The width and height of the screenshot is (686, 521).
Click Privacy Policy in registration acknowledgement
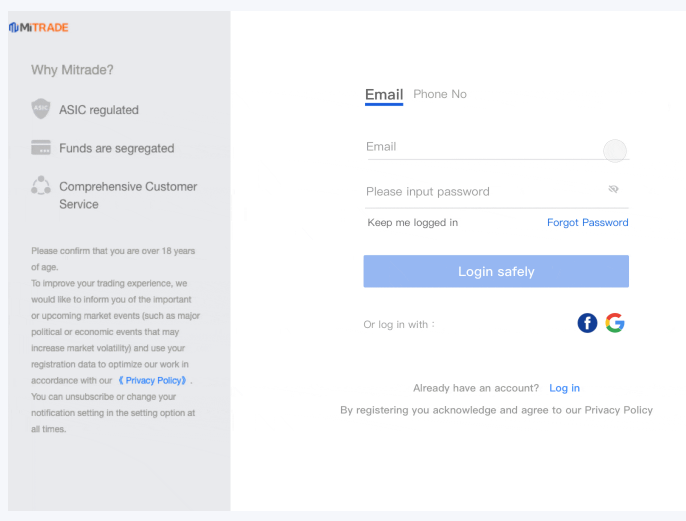pyautogui.click(x=618, y=410)
